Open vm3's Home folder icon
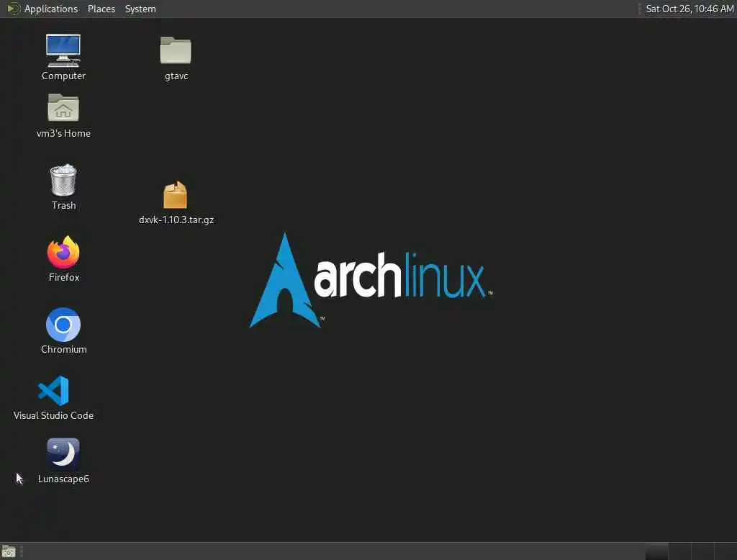 [63, 108]
